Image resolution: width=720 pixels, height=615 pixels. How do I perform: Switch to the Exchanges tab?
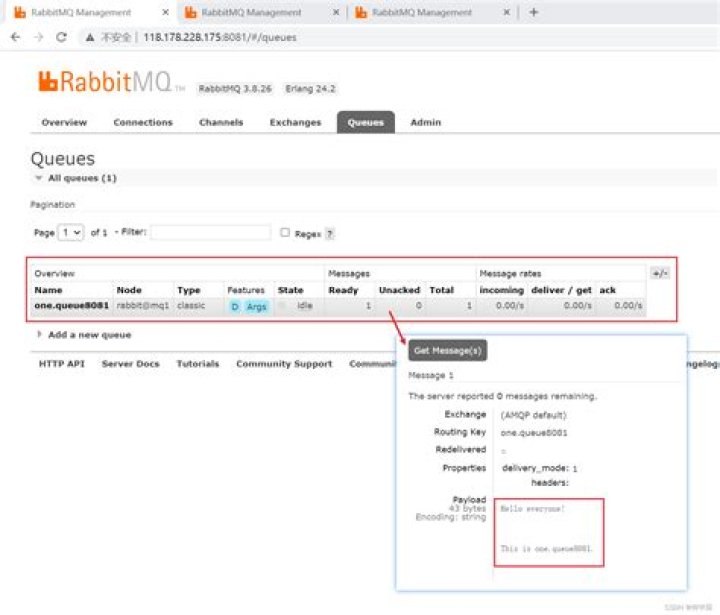pyautogui.click(x=295, y=122)
